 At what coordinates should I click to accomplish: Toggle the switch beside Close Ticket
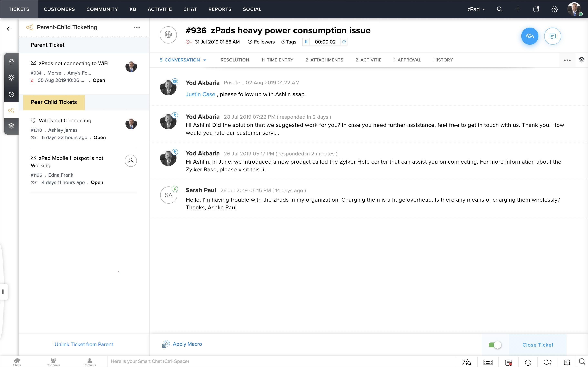tap(495, 345)
